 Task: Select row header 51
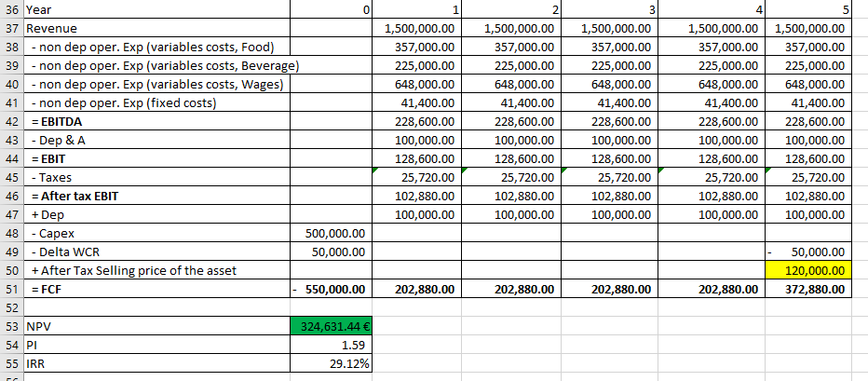point(11,289)
